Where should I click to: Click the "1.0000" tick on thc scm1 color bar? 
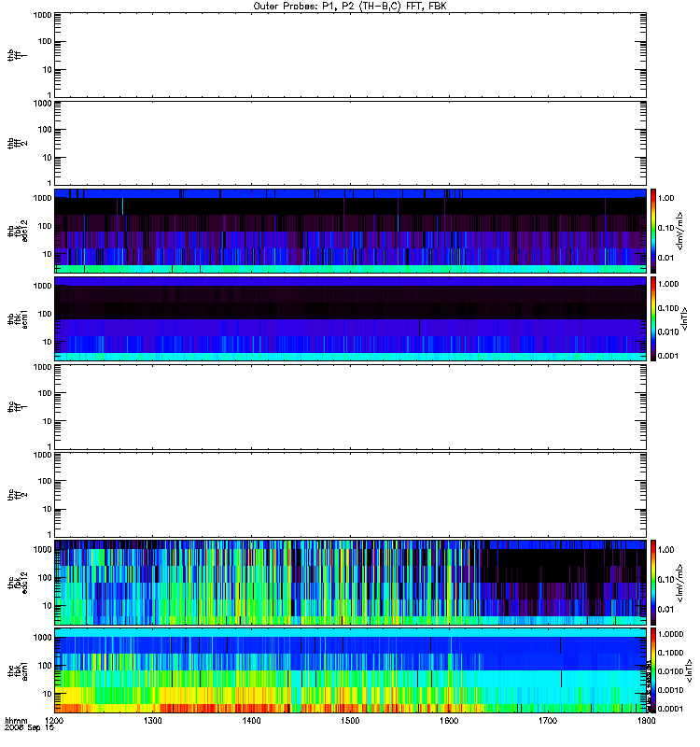tap(670, 634)
